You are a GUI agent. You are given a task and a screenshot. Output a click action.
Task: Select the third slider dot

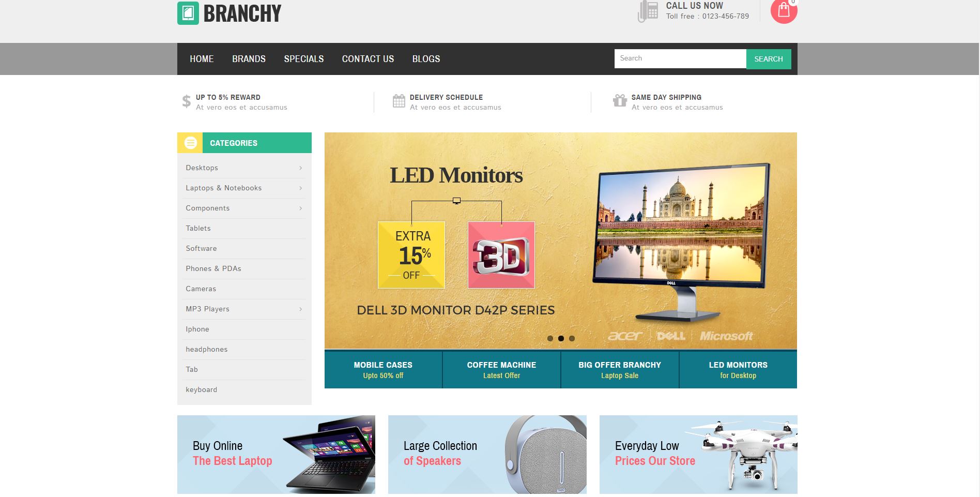click(572, 339)
